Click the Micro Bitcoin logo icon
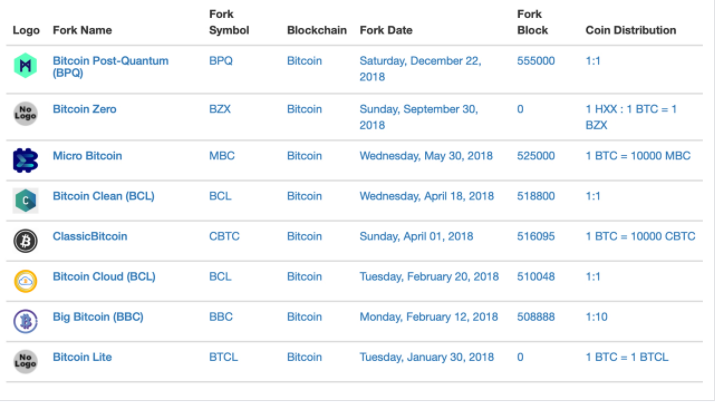Image resolution: width=715 pixels, height=402 pixels. pos(25,159)
